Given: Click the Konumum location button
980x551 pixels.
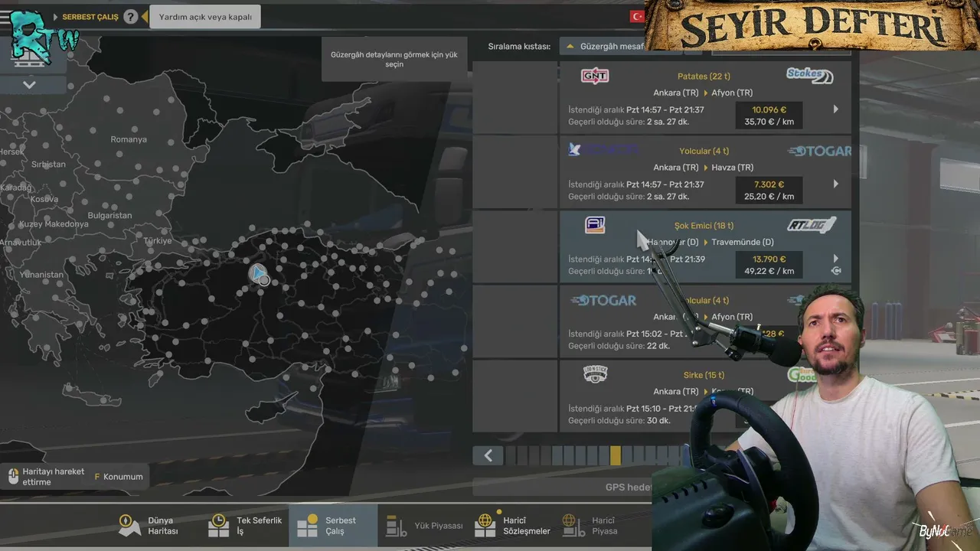Looking at the screenshot, I should click(x=119, y=477).
